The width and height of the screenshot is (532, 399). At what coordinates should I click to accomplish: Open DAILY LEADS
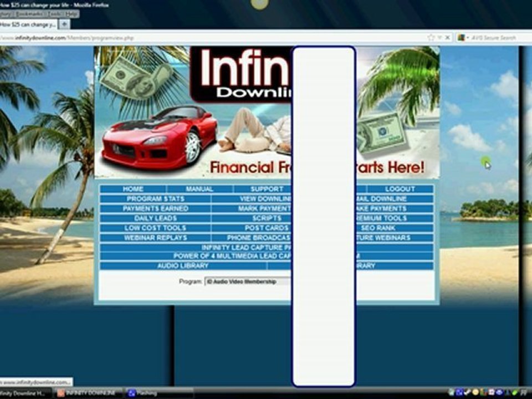pyautogui.click(x=155, y=218)
